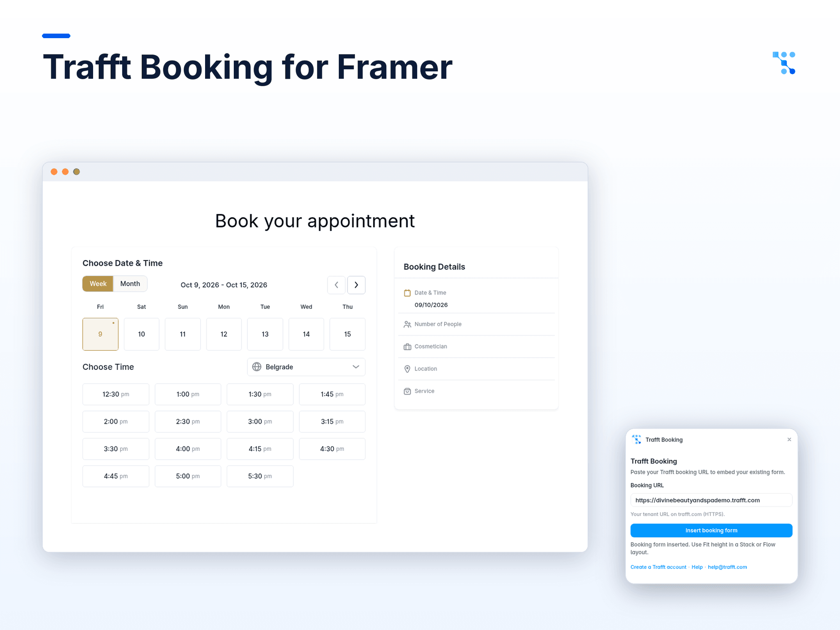Click the Book your appointment title

[x=315, y=221]
